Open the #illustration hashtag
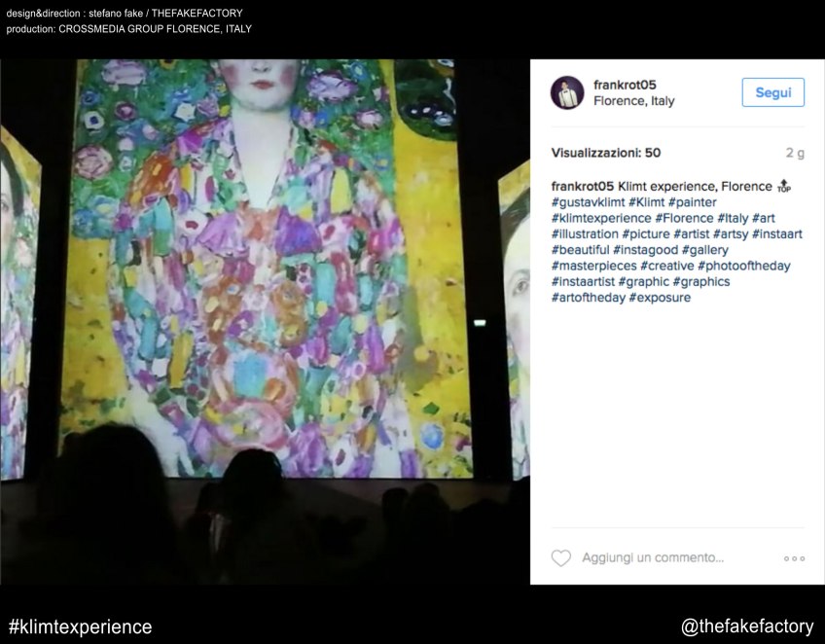Viewport: 825px width, 644px height. pyautogui.click(x=585, y=234)
